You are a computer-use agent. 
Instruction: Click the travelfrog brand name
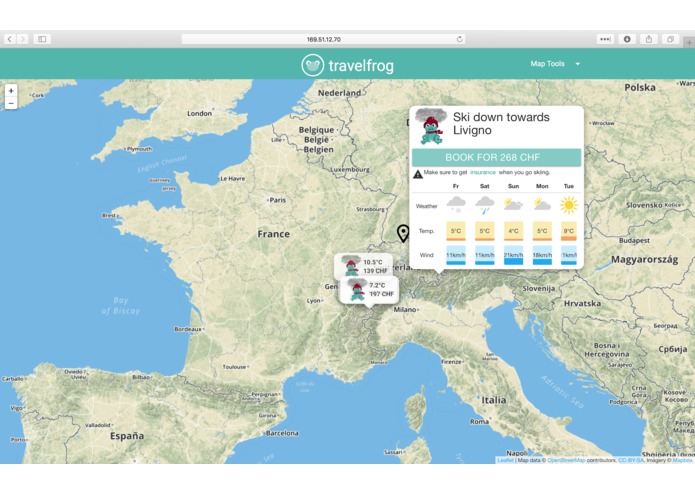(361, 66)
